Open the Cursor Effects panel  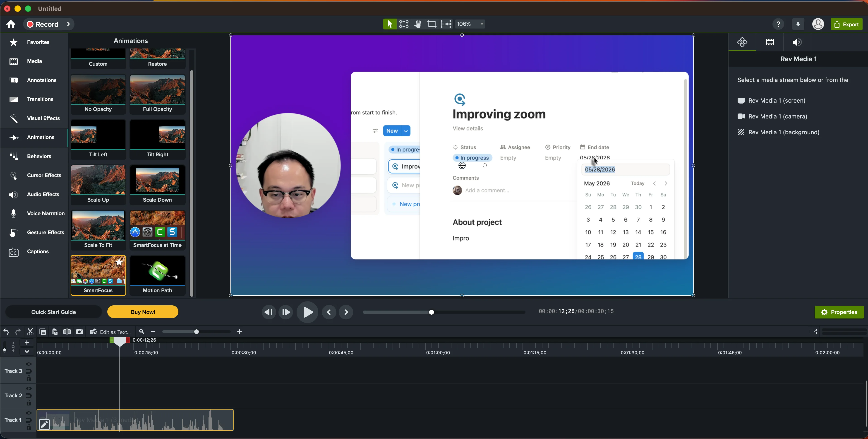[34, 176]
